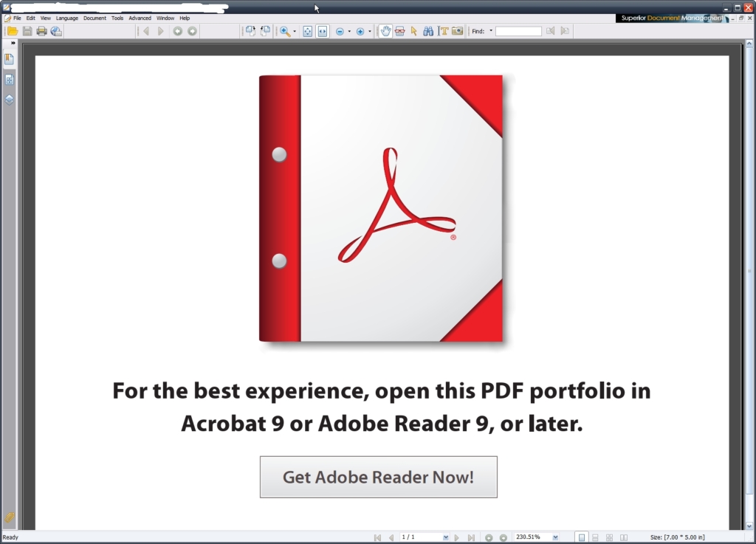Select the snapshot camera tool
The height and width of the screenshot is (544, 756).
458,31
